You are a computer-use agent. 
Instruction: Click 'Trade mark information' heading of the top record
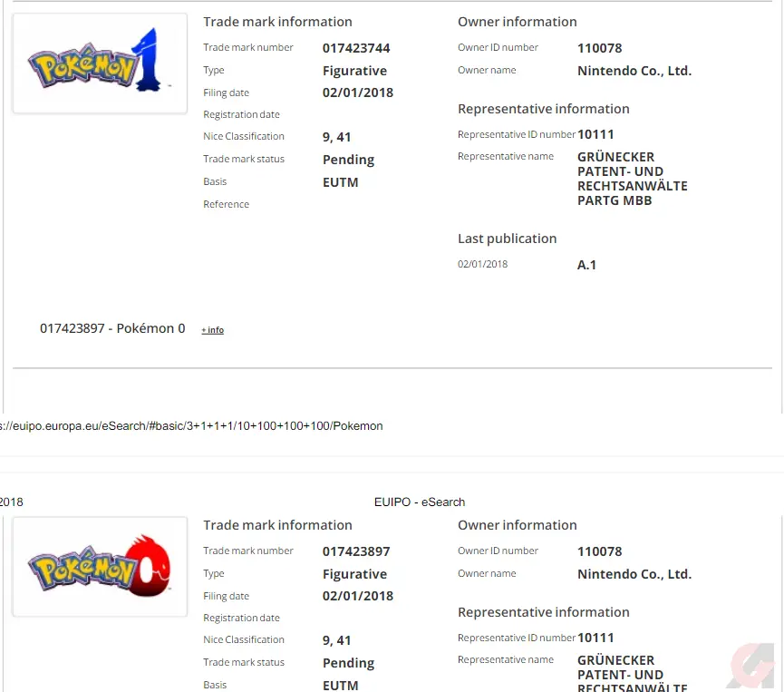click(x=277, y=22)
